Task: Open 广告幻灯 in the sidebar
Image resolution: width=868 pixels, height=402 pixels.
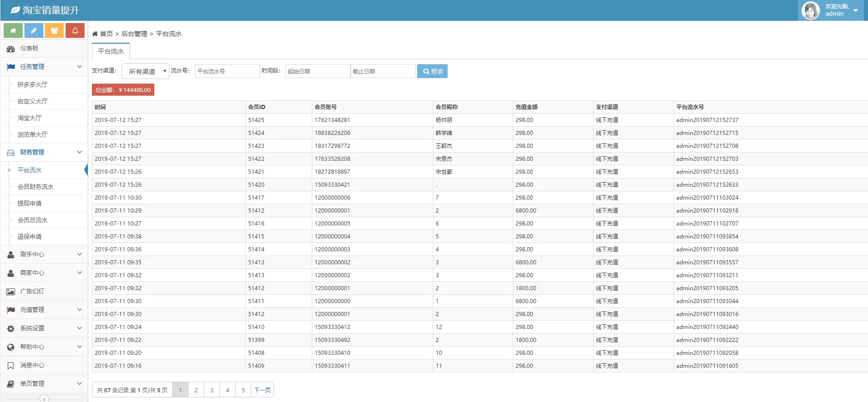Action: (x=32, y=292)
